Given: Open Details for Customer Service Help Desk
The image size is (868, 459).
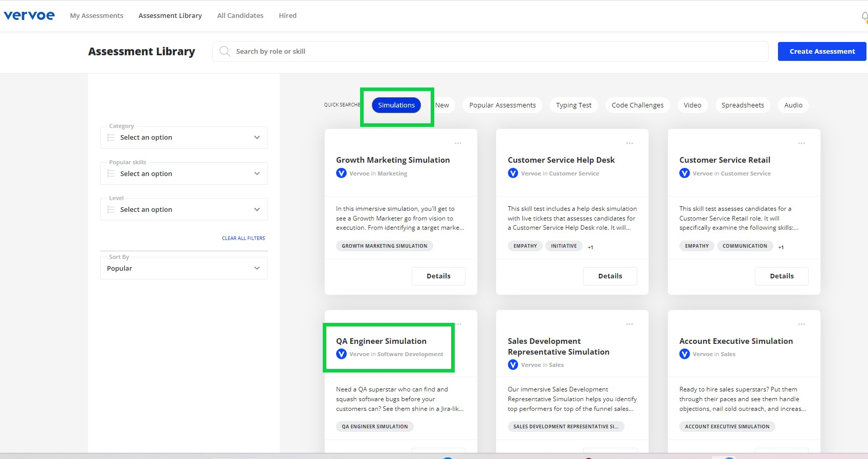Looking at the screenshot, I should point(610,276).
